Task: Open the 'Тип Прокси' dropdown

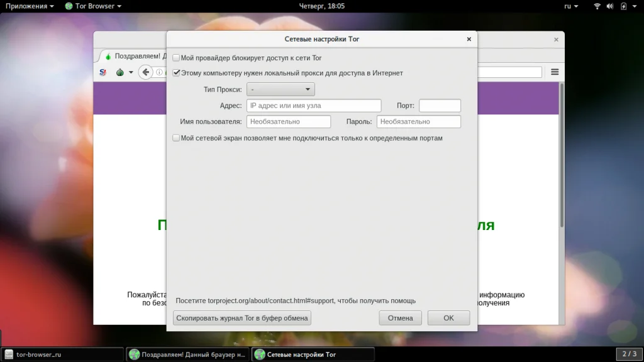Action: coord(280,90)
